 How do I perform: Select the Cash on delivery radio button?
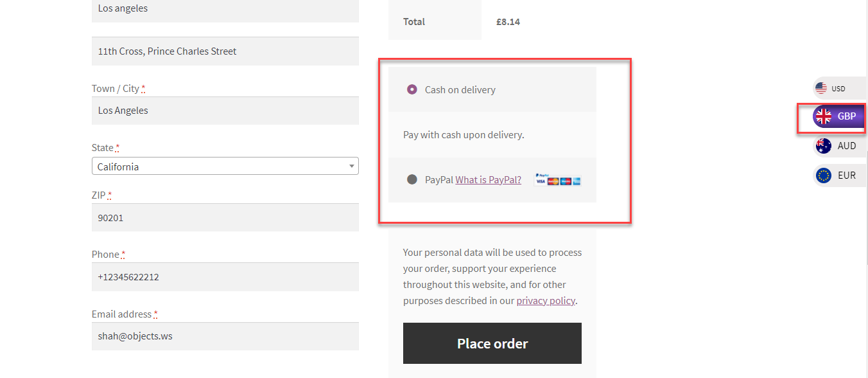point(412,90)
